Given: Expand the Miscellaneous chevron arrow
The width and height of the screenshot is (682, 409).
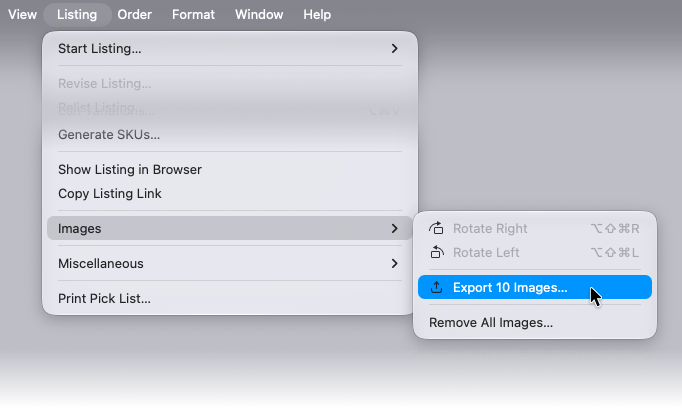Looking at the screenshot, I should coord(394,263).
